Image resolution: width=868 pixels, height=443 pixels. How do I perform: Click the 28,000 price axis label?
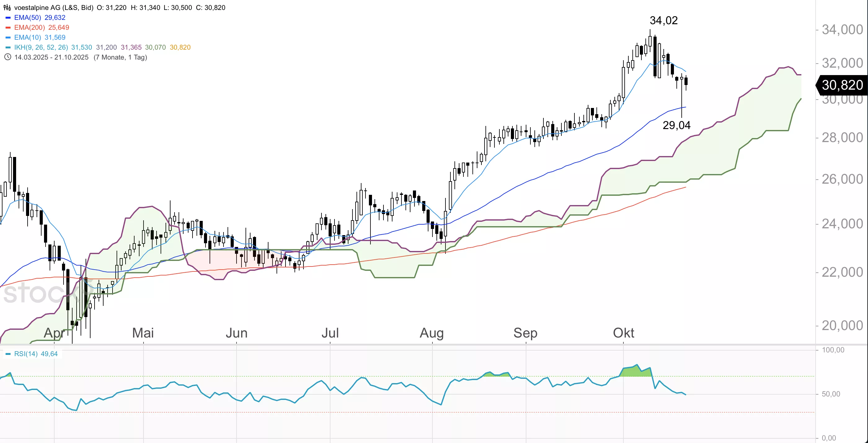842,137
